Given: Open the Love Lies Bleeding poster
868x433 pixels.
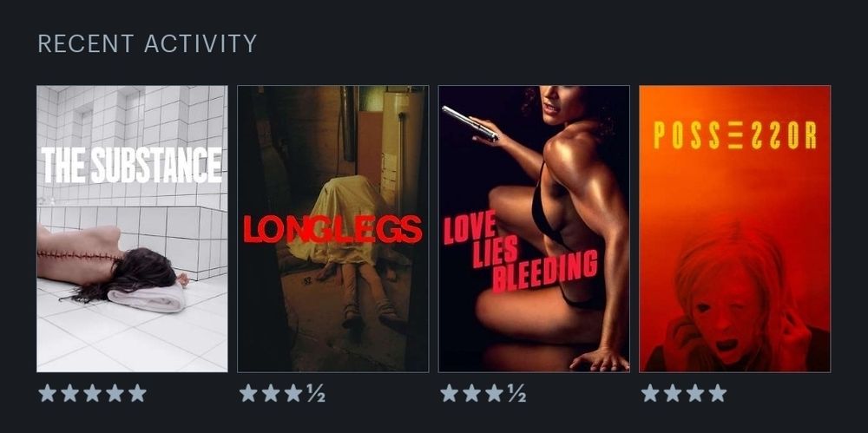Looking at the screenshot, I should point(534,229).
